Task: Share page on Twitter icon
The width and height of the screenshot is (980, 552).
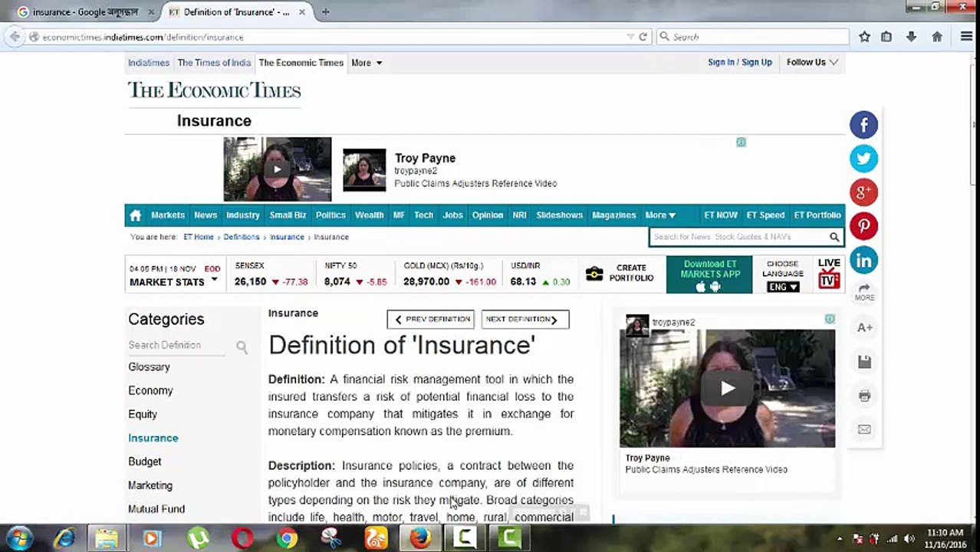Action: point(863,159)
